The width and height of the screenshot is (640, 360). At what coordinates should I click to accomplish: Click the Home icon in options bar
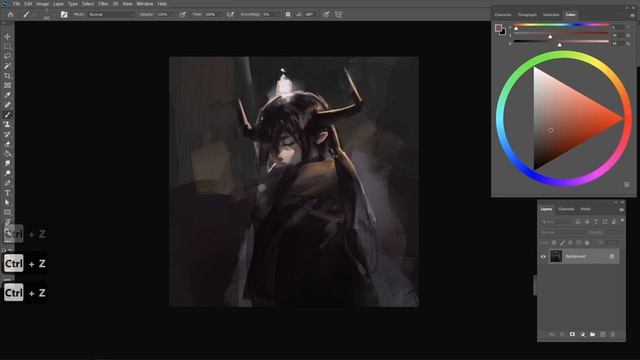tap(11, 14)
